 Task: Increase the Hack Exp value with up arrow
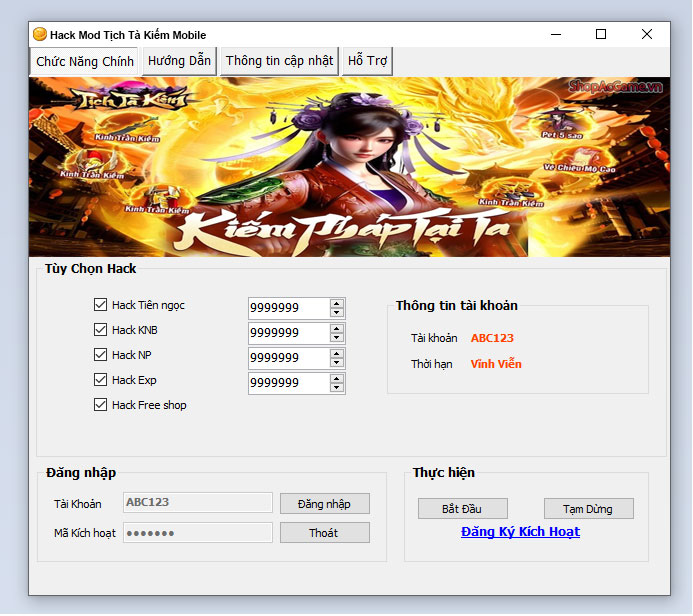[x=337, y=379]
